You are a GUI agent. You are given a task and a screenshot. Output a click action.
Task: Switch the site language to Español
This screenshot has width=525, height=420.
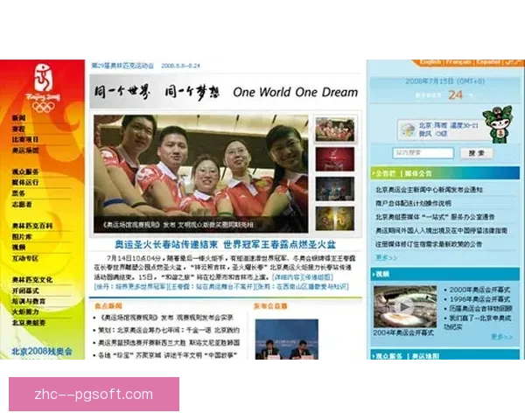488,62
